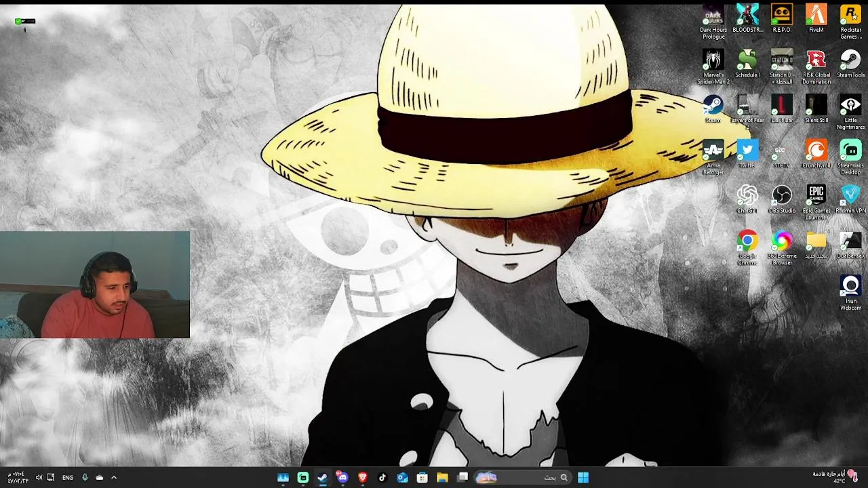Open Streamlabs from the taskbar

click(x=303, y=477)
